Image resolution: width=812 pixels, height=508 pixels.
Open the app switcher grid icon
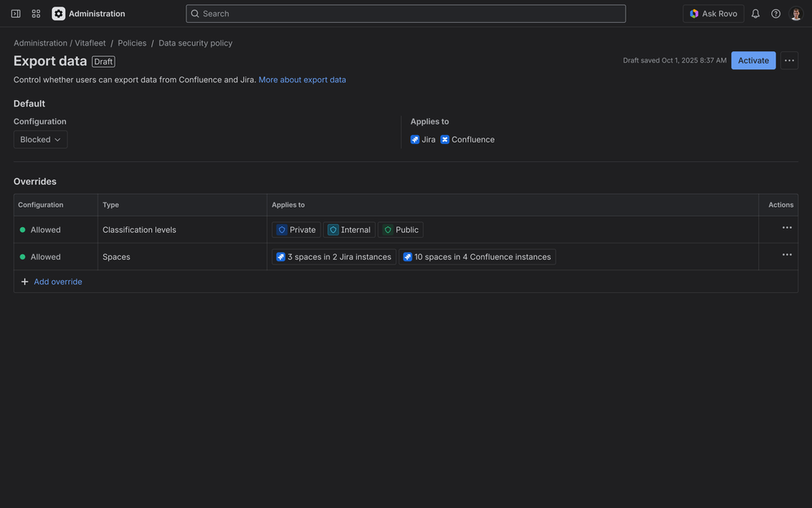pos(36,14)
